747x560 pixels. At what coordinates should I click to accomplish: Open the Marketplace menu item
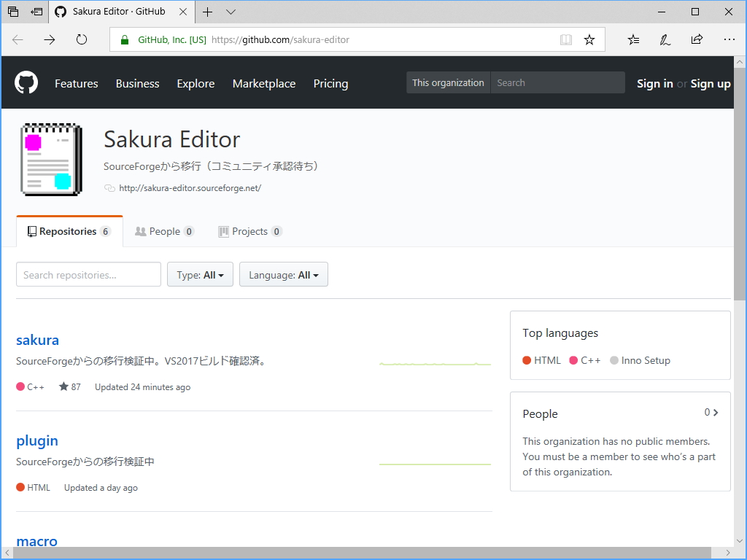pyautogui.click(x=263, y=84)
